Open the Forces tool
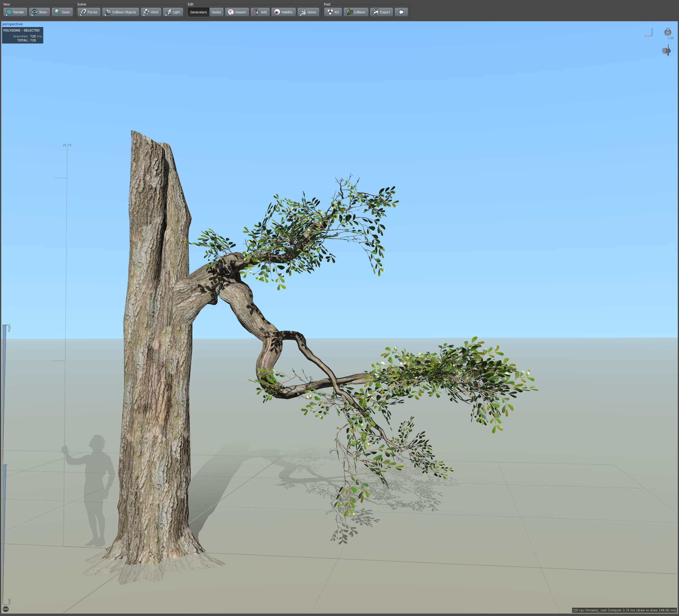This screenshot has width=679, height=616. pos(89,12)
